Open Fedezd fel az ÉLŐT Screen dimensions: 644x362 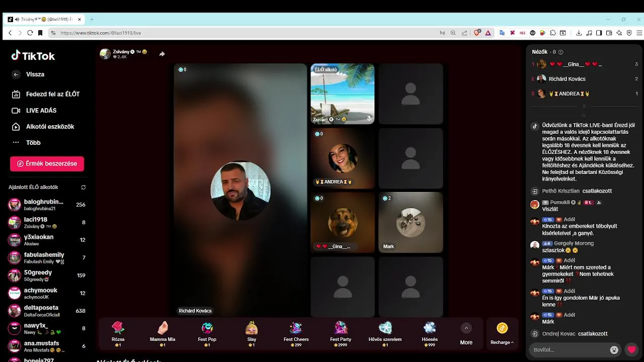click(45, 94)
